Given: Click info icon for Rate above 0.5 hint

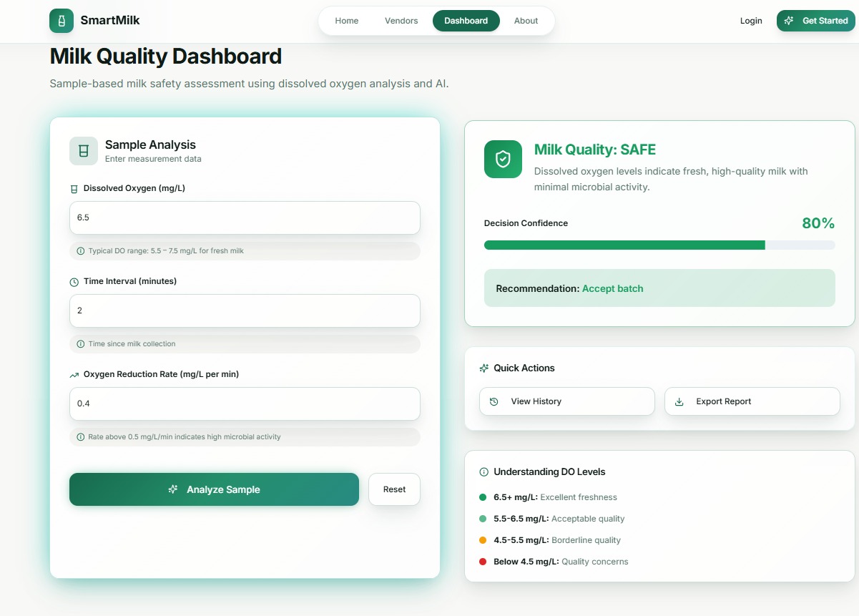Looking at the screenshot, I should (80, 437).
